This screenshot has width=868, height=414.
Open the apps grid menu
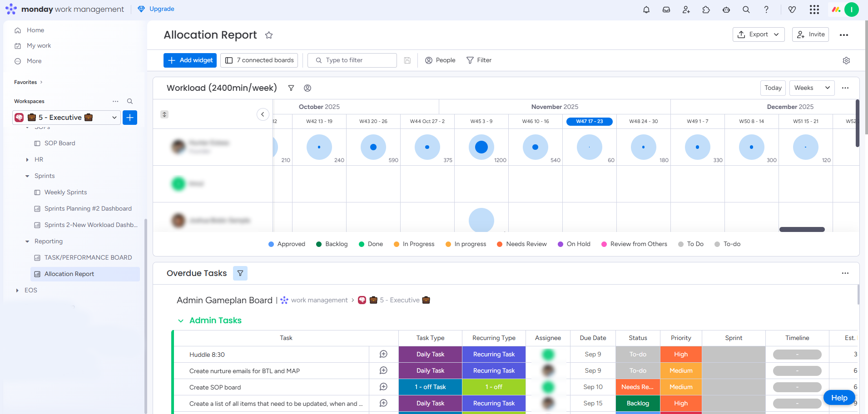[x=814, y=10]
